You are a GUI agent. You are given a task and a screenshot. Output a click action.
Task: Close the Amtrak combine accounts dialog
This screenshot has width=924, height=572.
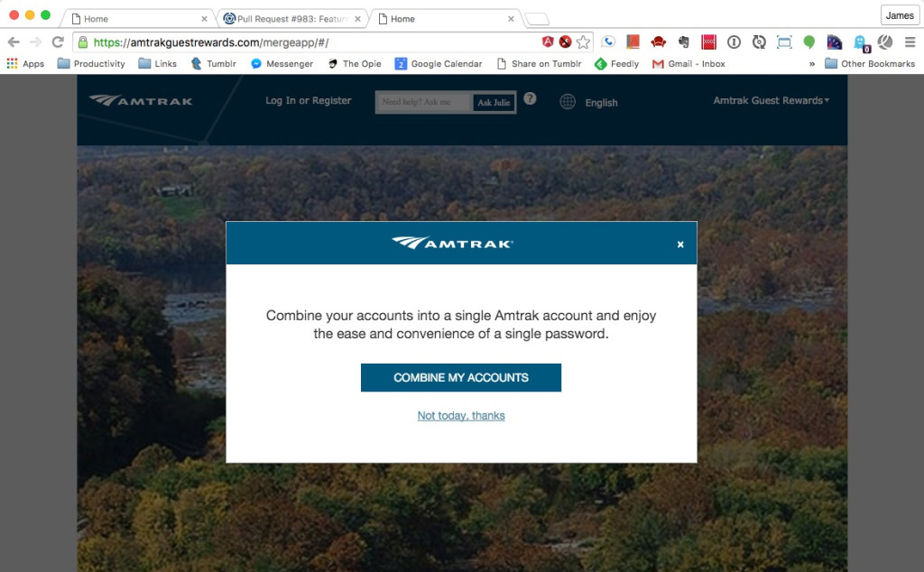click(680, 244)
